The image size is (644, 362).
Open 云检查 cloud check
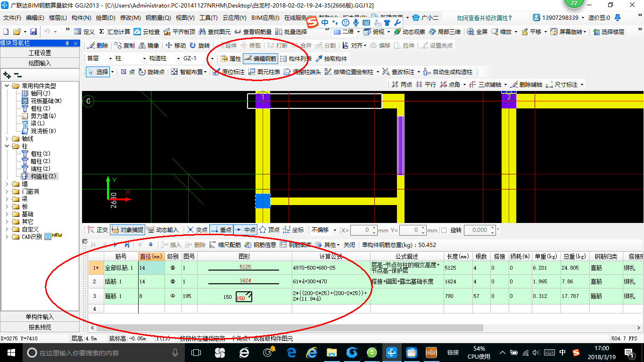point(147,32)
